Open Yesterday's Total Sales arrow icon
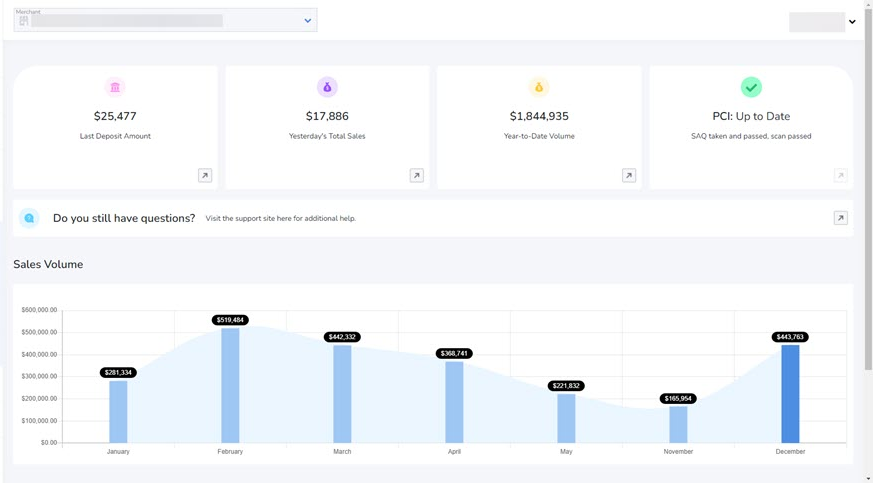This screenshot has height=483, width=873. click(x=417, y=176)
